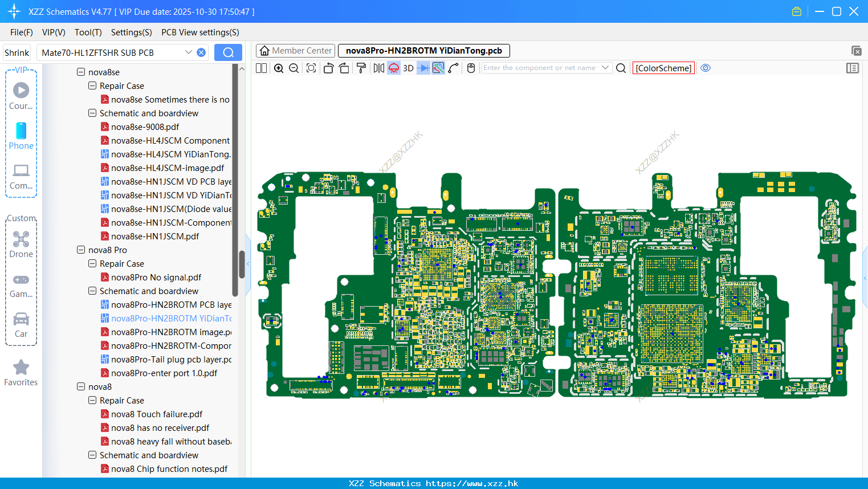Screen dimensions: 868x489
Task: Open nova8Pro-enter port 1.0.pdf
Action: tap(164, 373)
